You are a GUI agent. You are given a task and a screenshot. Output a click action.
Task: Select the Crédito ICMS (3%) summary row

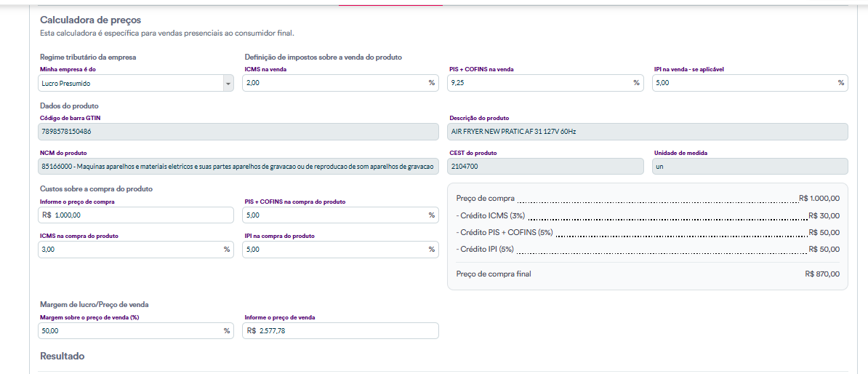[647, 215]
